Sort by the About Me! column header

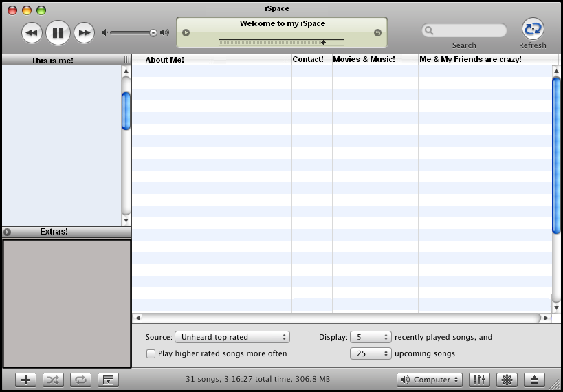[x=218, y=60]
